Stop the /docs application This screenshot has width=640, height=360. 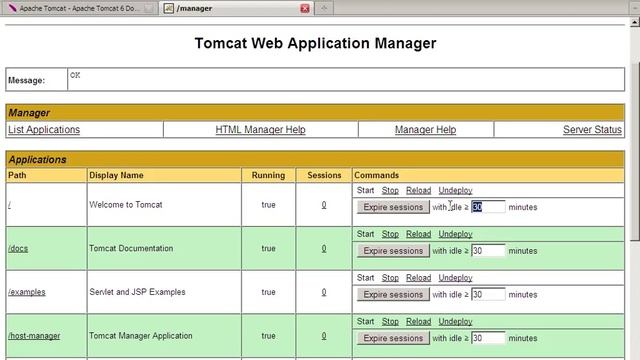(x=390, y=234)
